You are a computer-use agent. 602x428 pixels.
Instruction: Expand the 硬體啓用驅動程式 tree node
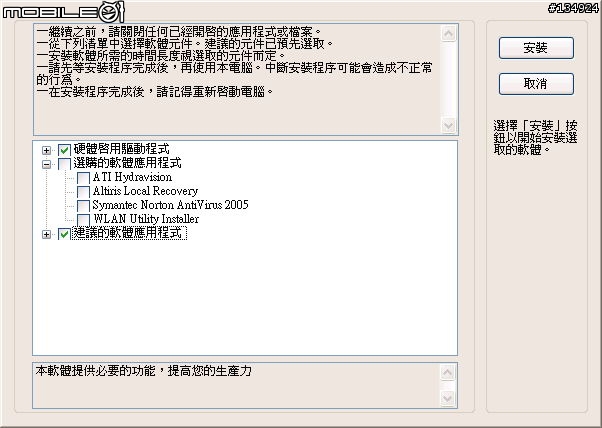tap(46, 150)
